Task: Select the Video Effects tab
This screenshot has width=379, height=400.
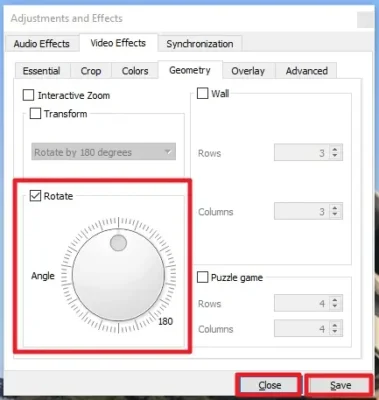Action: click(118, 43)
